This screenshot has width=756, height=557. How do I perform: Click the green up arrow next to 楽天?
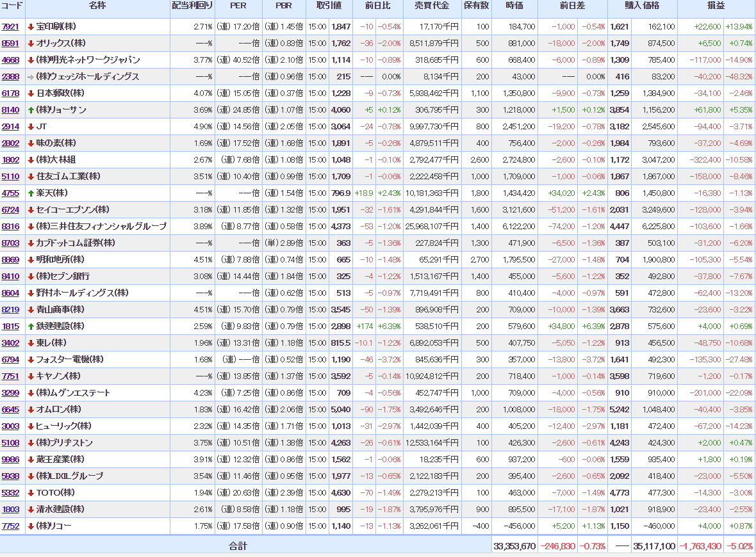click(x=31, y=193)
